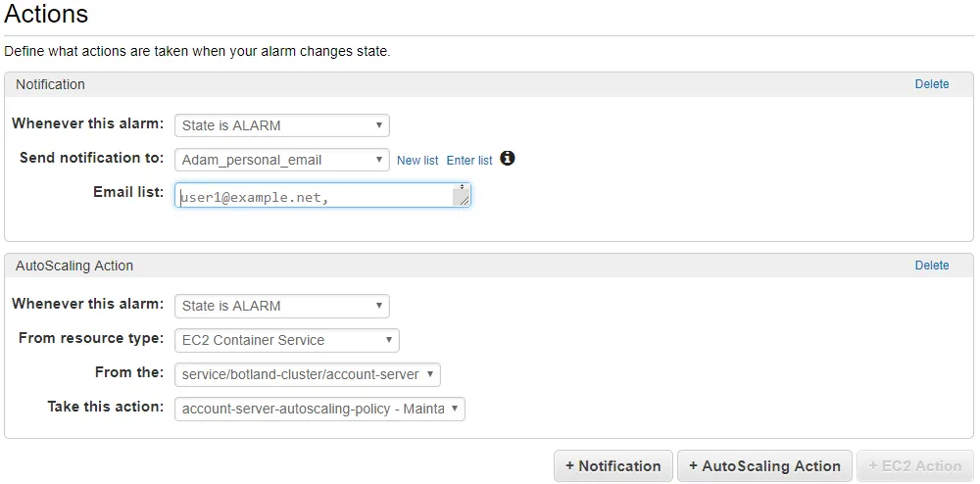Click the info icon next to Enter list
This screenshot has width=980, height=484.
pyautogui.click(x=508, y=159)
